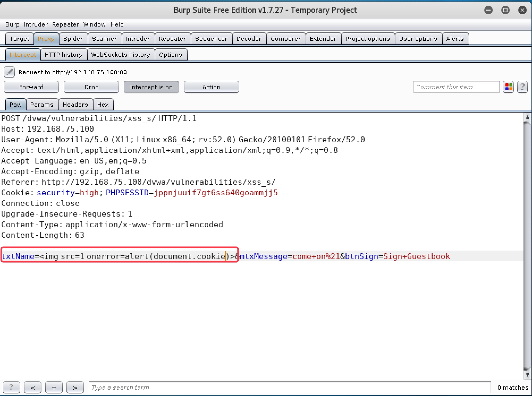Drop the intercepted request
Image resolution: width=532 pixels, height=396 pixels.
click(91, 87)
